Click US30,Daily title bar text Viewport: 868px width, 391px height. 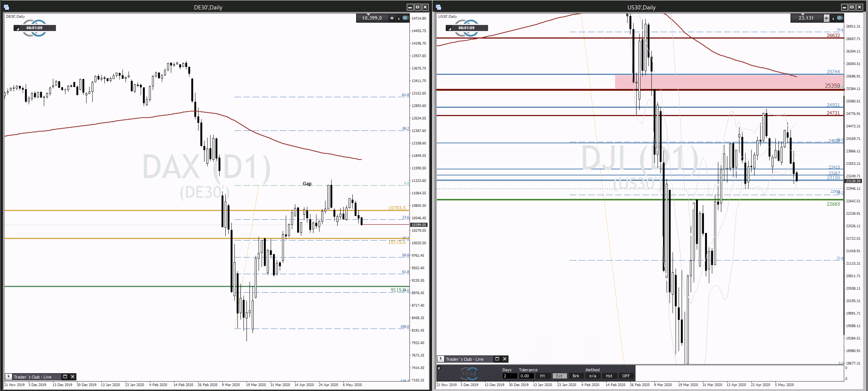pos(641,7)
